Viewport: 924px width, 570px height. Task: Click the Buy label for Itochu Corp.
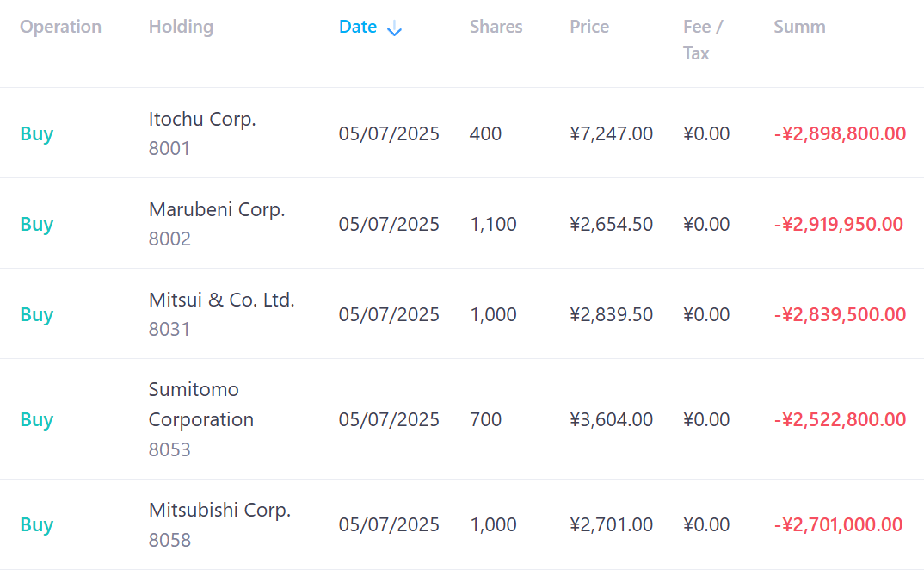pyautogui.click(x=37, y=133)
